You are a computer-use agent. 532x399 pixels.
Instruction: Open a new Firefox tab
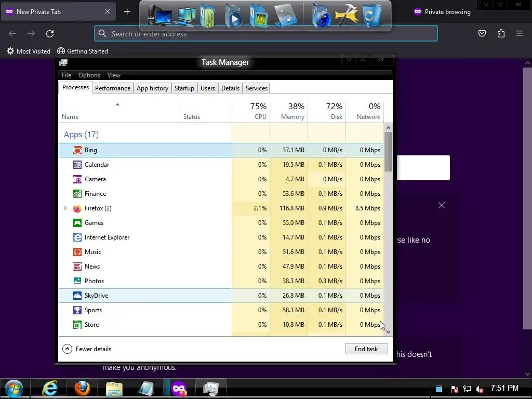[127, 12]
